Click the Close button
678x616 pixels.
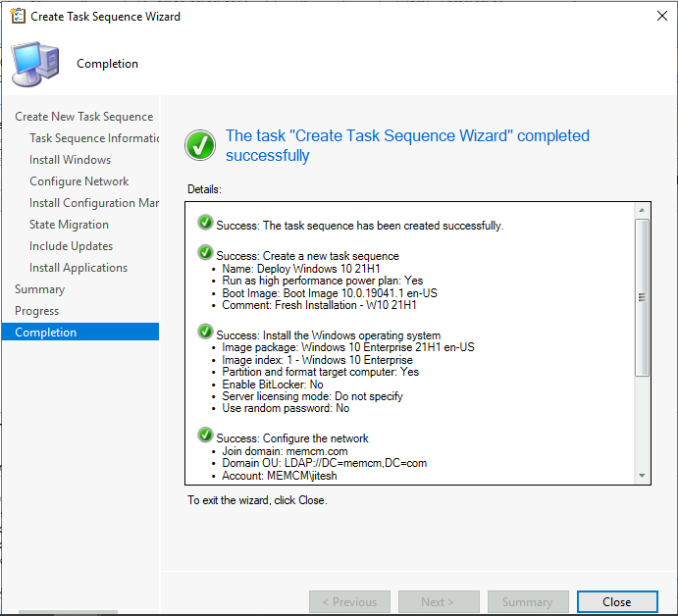point(617,601)
